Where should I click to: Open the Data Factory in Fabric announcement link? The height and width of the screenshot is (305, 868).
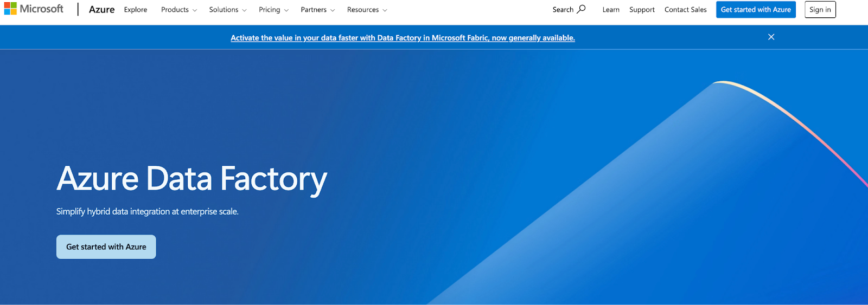click(403, 38)
